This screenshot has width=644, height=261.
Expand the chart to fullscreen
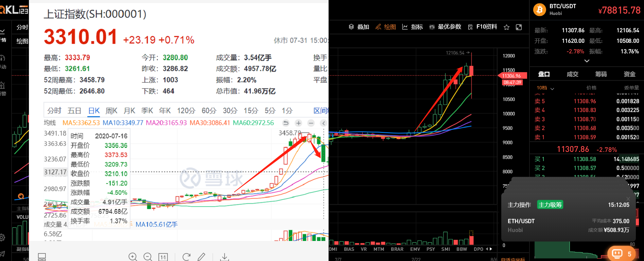[x=519, y=27]
